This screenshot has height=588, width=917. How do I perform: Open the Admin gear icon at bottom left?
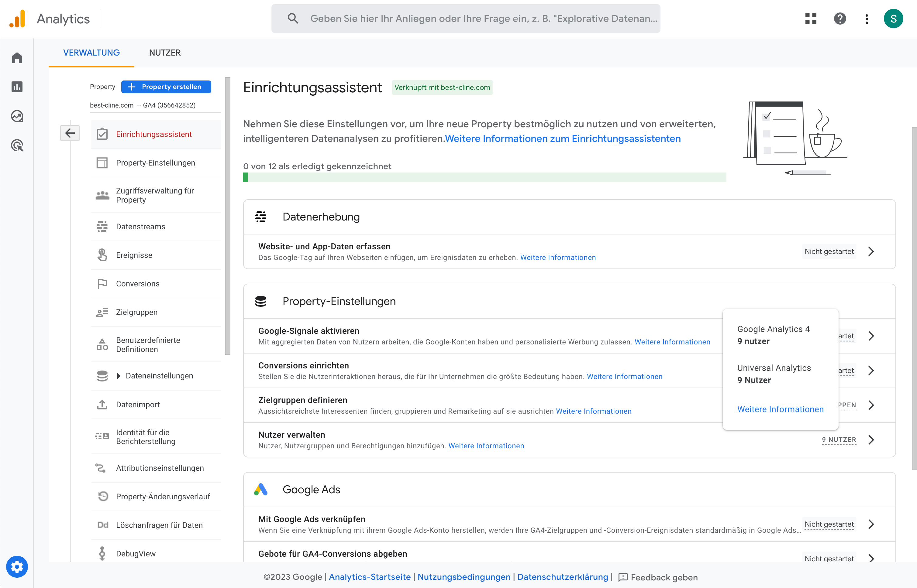click(x=17, y=567)
